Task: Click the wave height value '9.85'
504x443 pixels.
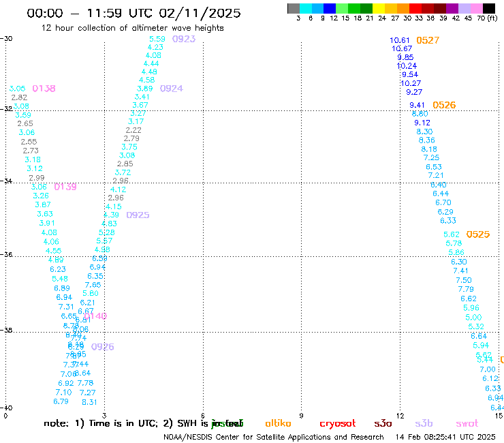Action: [405, 57]
